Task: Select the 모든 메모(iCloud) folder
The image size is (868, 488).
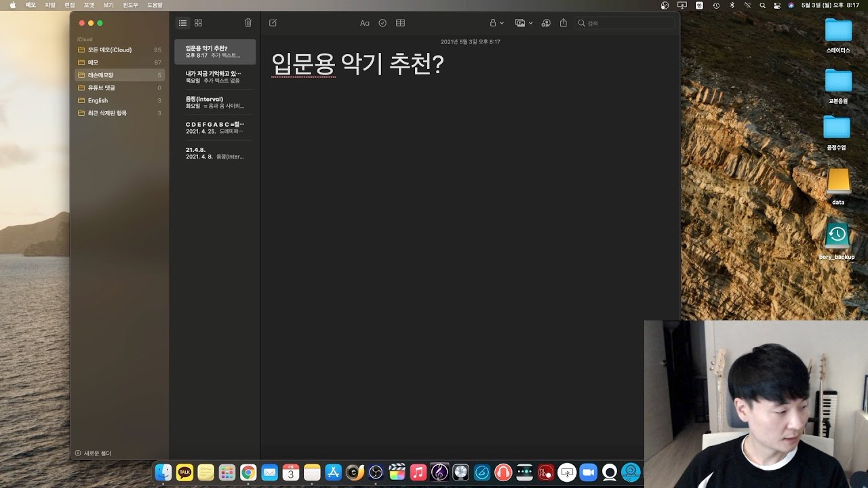Action: (119, 49)
